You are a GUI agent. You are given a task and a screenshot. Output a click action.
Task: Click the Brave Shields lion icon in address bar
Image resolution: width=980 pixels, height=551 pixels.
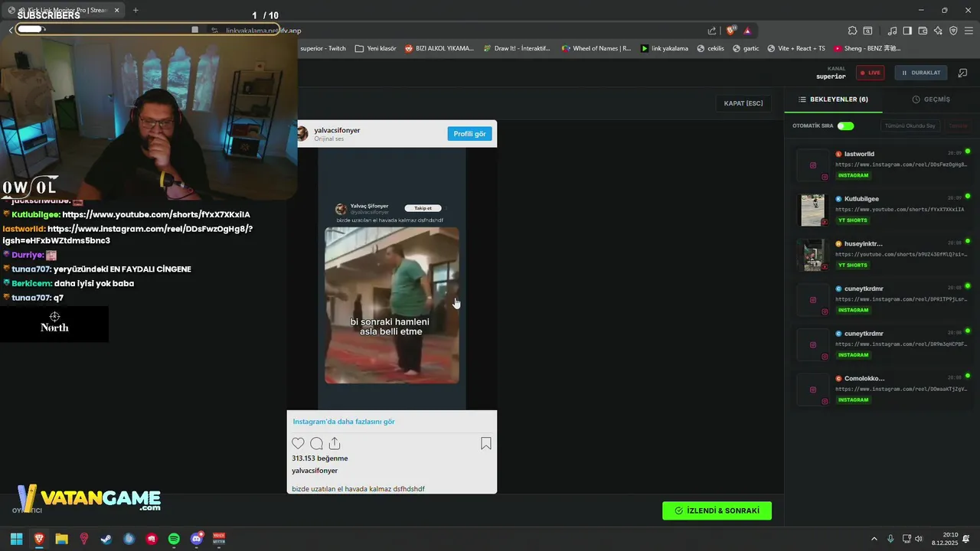[731, 31]
